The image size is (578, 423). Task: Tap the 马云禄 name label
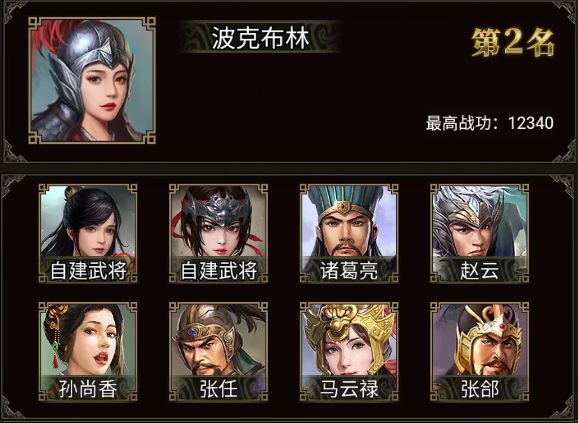coord(349,389)
